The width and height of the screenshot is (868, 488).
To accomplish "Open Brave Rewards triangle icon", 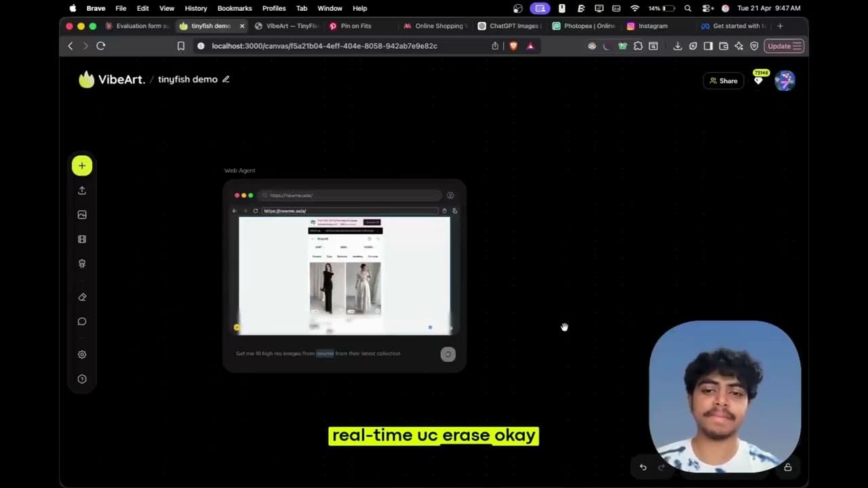I will (530, 46).
